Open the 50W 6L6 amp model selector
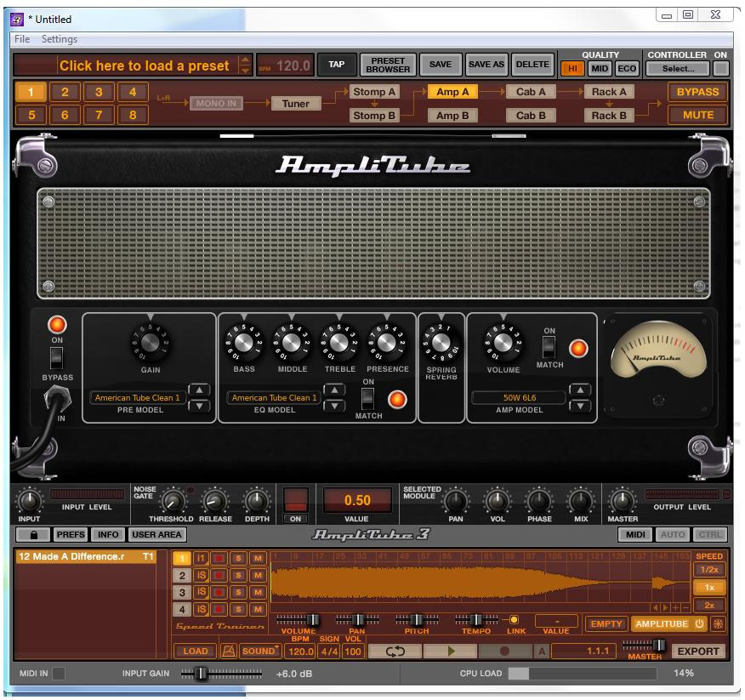 (x=520, y=398)
